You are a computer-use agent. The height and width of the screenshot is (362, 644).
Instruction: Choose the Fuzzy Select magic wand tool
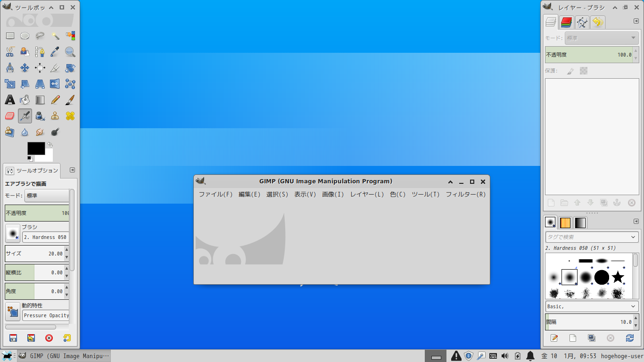pyautogui.click(x=55, y=36)
